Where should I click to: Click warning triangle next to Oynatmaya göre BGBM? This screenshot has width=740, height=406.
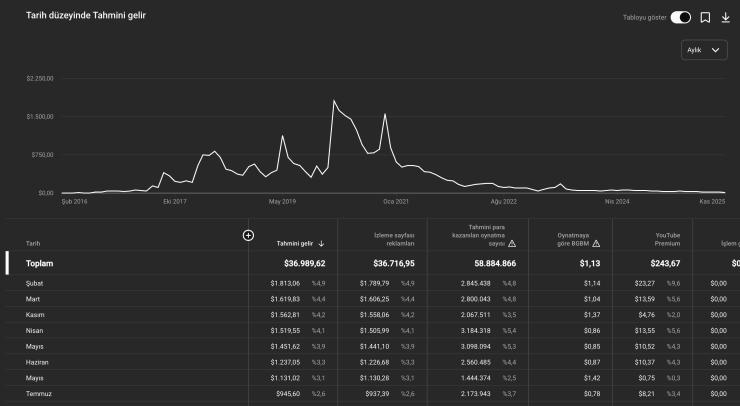pyautogui.click(x=596, y=243)
